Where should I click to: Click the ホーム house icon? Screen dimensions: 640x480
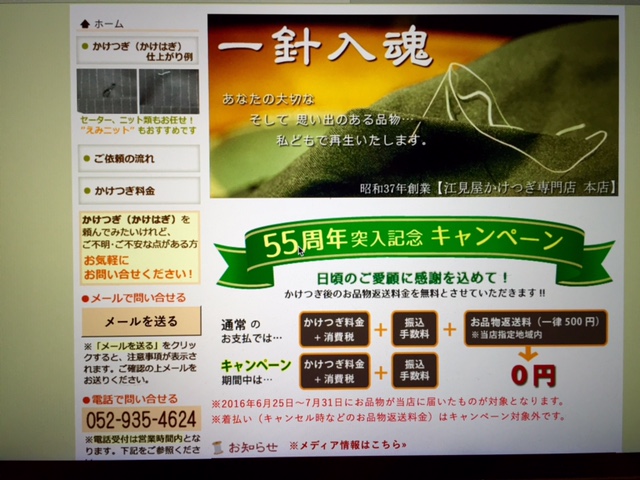(85, 23)
